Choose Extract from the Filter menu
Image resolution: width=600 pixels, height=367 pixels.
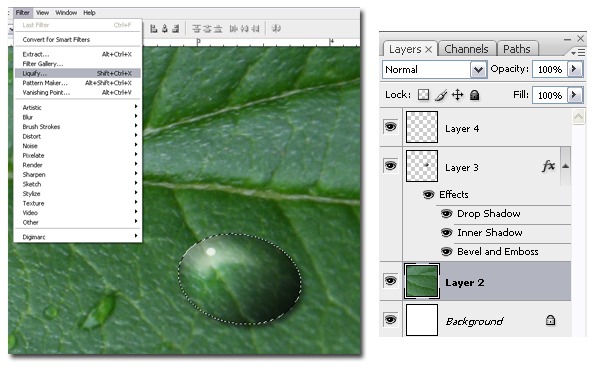78,54
